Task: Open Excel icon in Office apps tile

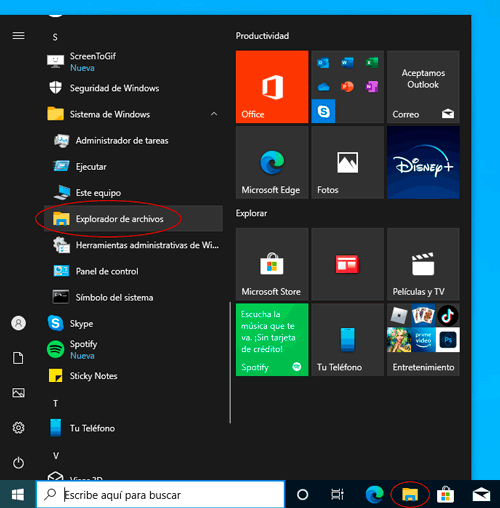Action: pos(372,62)
